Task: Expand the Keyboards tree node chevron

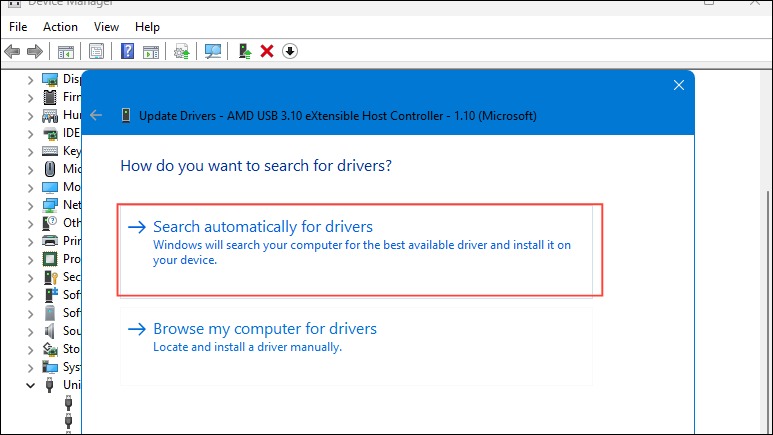Action: tap(31, 151)
